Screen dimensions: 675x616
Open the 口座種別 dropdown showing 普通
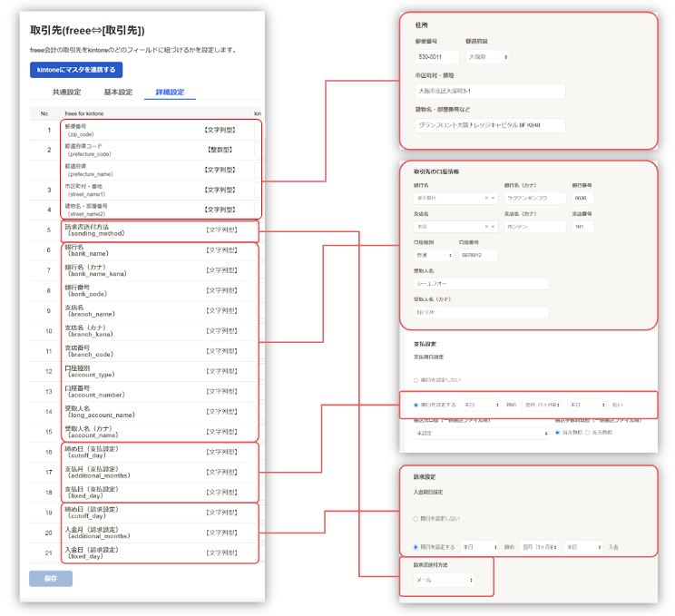[x=434, y=255]
